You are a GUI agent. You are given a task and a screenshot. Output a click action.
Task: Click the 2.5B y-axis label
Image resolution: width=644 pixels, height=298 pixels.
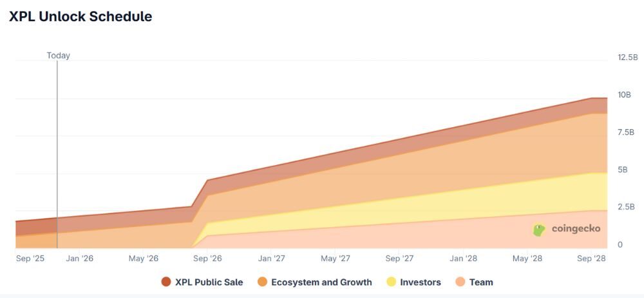click(x=626, y=207)
